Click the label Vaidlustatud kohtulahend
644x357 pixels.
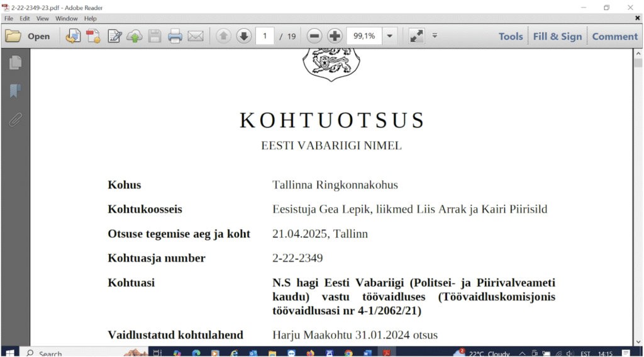(x=175, y=335)
